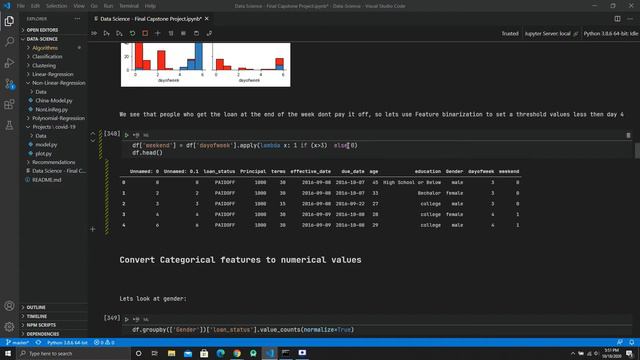Image resolution: width=640 pixels, height=360 pixels.
Task: Add a new cell with plus toolbar icon
Action: (158, 33)
